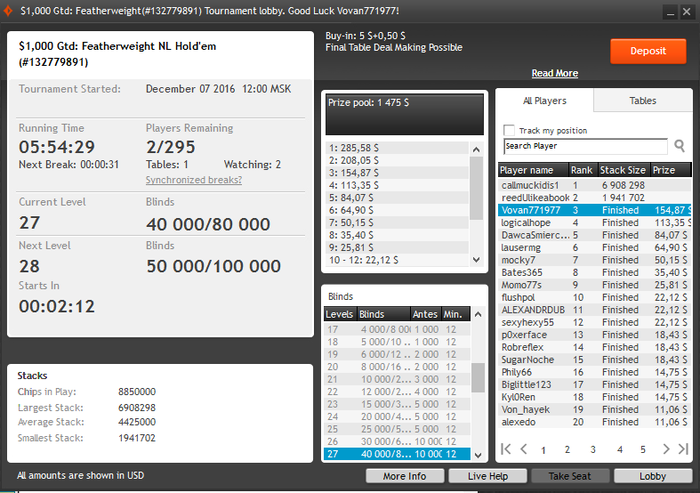Focus the Search Player input field
Viewport: 700px width, 493px height.
pos(585,146)
